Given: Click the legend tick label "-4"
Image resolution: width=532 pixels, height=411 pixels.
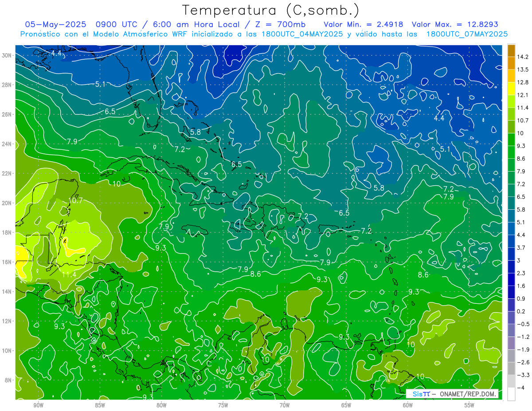Looking at the screenshot, I should pos(520,388).
